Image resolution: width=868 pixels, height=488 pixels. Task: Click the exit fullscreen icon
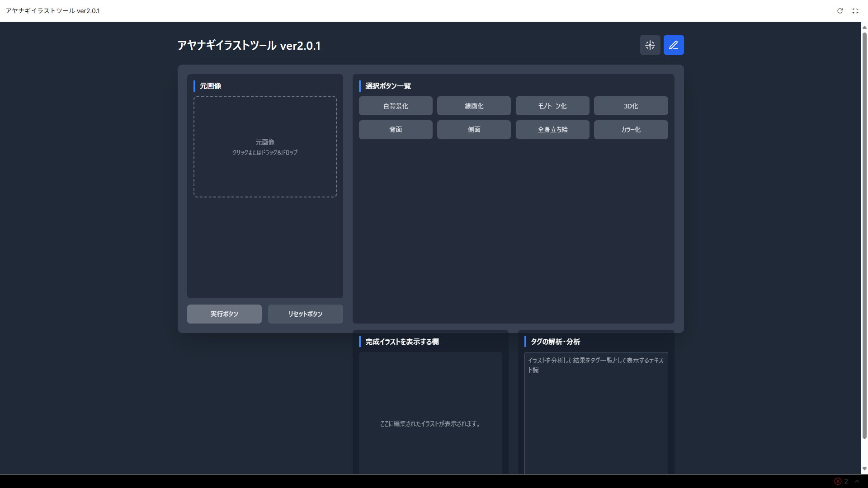(x=855, y=11)
